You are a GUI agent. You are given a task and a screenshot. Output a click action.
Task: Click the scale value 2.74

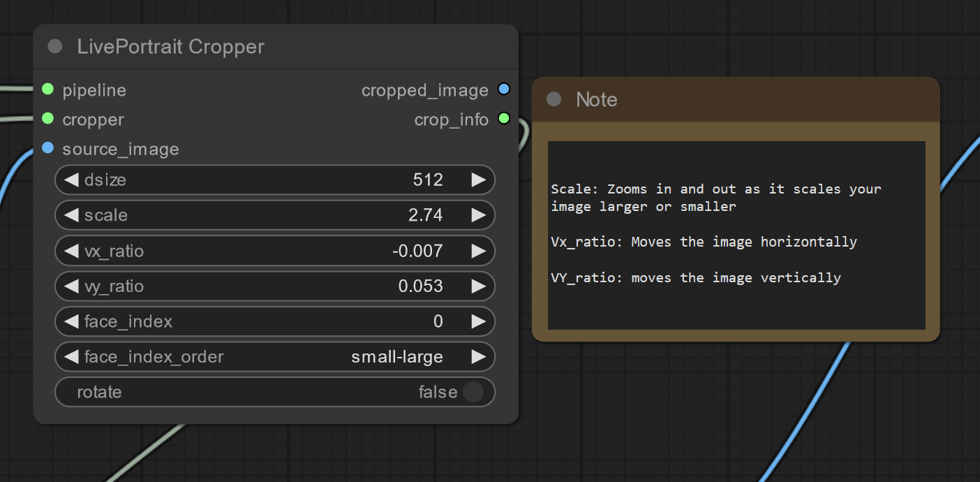point(426,215)
